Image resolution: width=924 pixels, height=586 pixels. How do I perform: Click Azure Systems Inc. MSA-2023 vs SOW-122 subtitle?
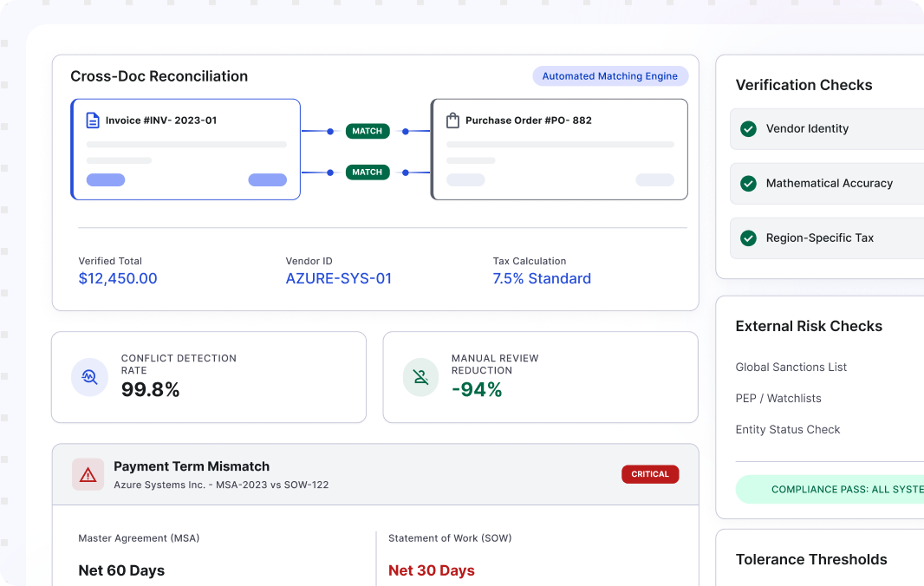(x=221, y=485)
